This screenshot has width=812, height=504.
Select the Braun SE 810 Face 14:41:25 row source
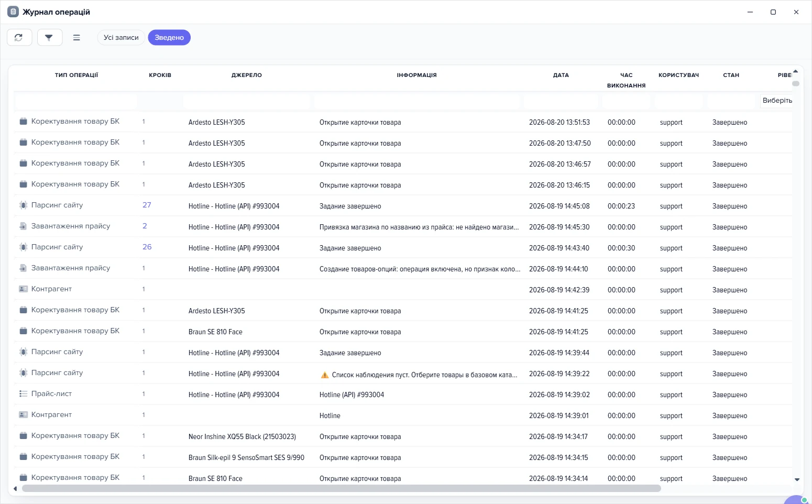pyautogui.click(x=215, y=332)
